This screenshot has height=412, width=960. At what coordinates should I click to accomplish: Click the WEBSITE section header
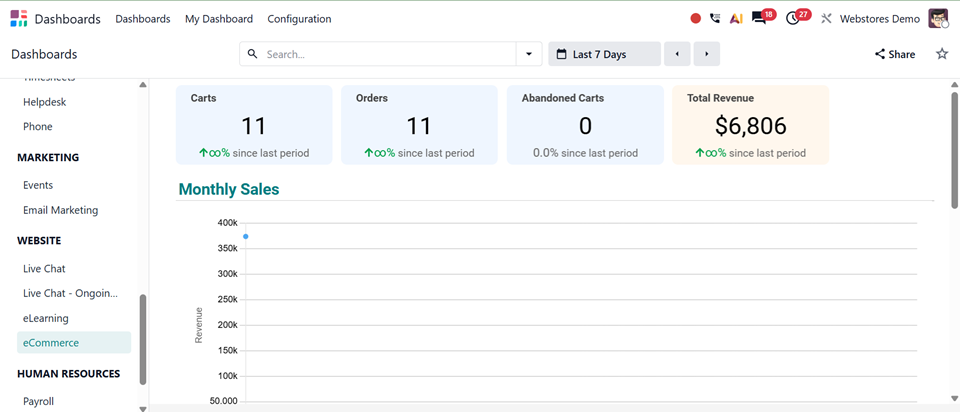(x=39, y=241)
